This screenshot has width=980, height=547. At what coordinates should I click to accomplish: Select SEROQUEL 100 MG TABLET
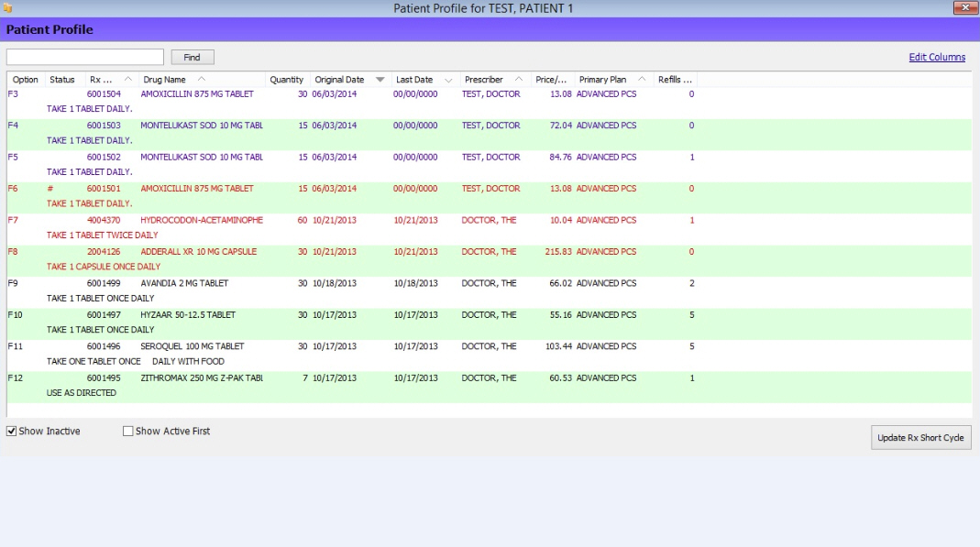[x=192, y=346]
